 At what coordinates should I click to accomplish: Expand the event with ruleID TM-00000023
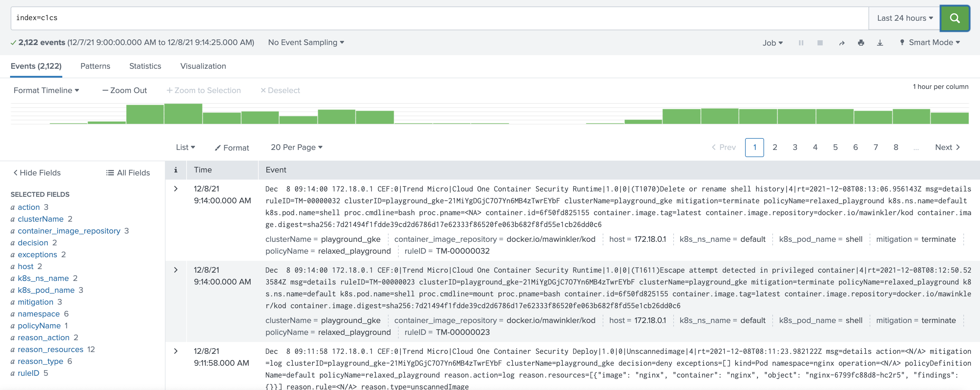(x=176, y=270)
